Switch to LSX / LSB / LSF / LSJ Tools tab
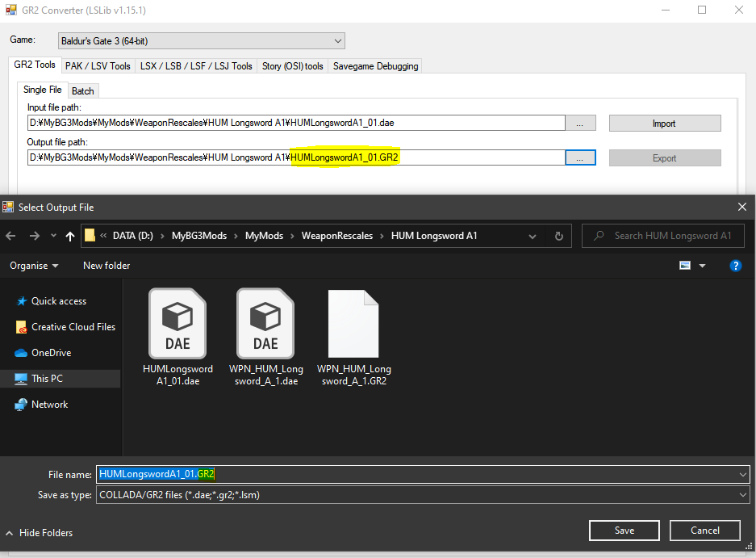756x558 pixels. 196,66
